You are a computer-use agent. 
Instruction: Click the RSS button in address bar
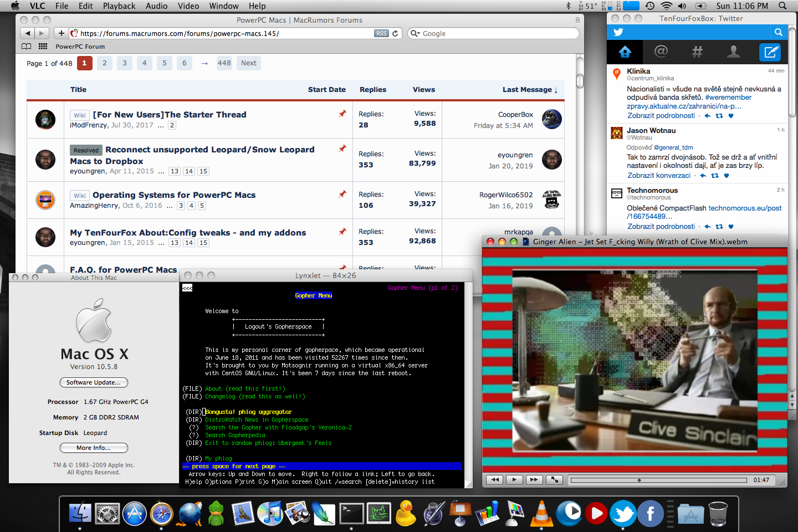pyautogui.click(x=381, y=33)
